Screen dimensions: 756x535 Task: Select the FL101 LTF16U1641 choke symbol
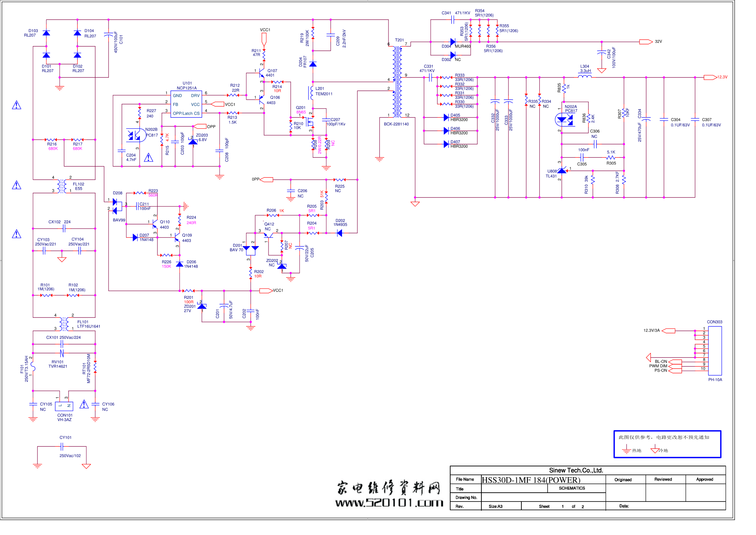click(64, 324)
